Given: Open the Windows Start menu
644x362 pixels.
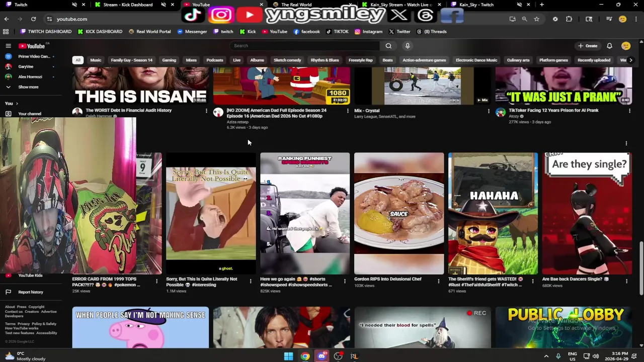Looking at the screenshot, I should [288, 356].
